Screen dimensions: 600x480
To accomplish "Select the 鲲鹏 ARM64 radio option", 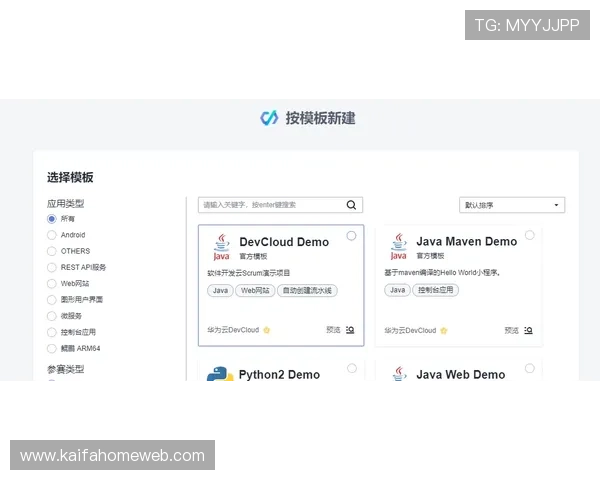I will click(x=52, y=349).
